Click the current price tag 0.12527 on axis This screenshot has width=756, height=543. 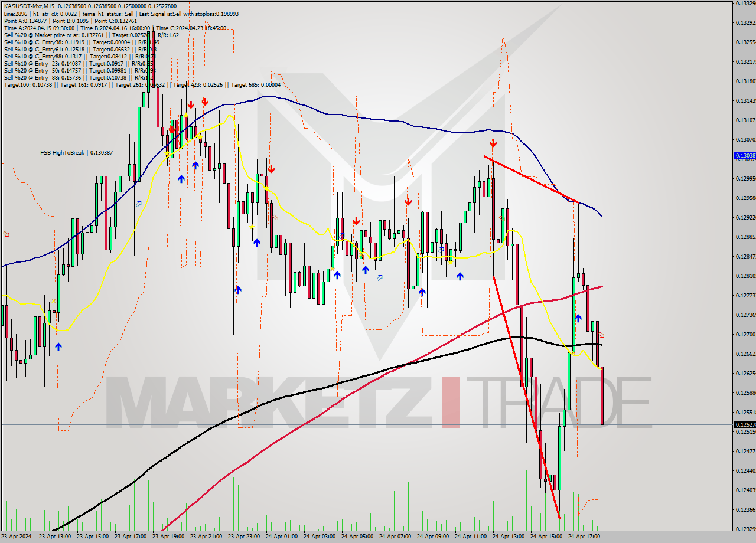click(x=744, y=424)
